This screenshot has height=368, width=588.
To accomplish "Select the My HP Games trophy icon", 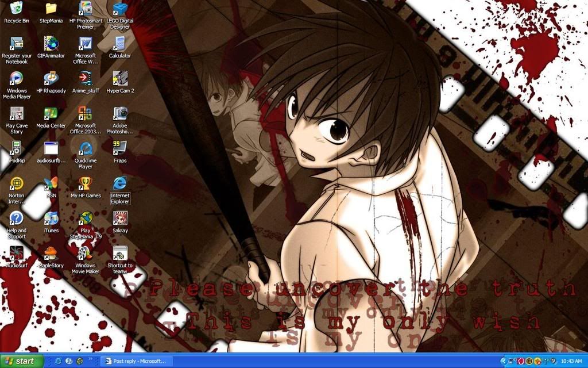I will 86,187.
